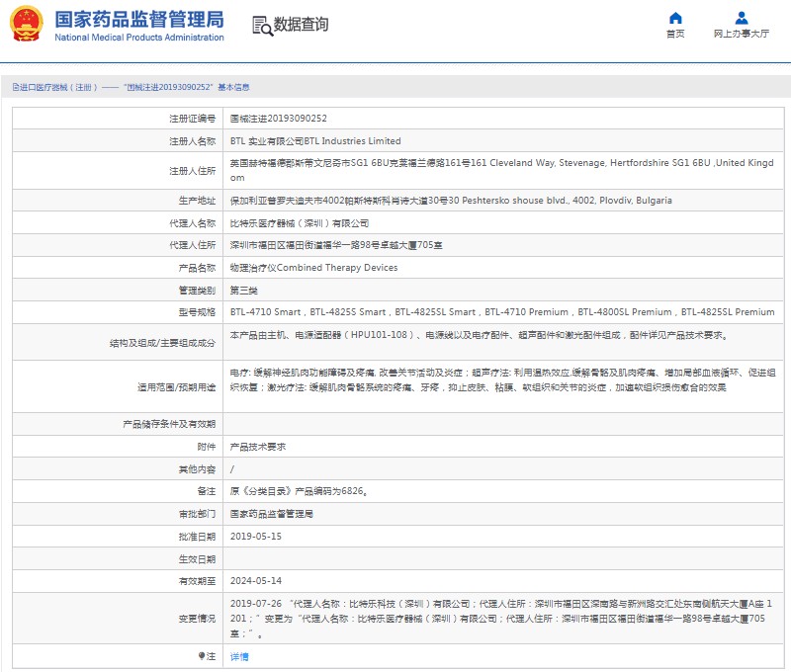Image resolution: width=791 pixels, height=672 pixels.
Task: Select approval date 2019-05-15
Action: coord(256,537)
